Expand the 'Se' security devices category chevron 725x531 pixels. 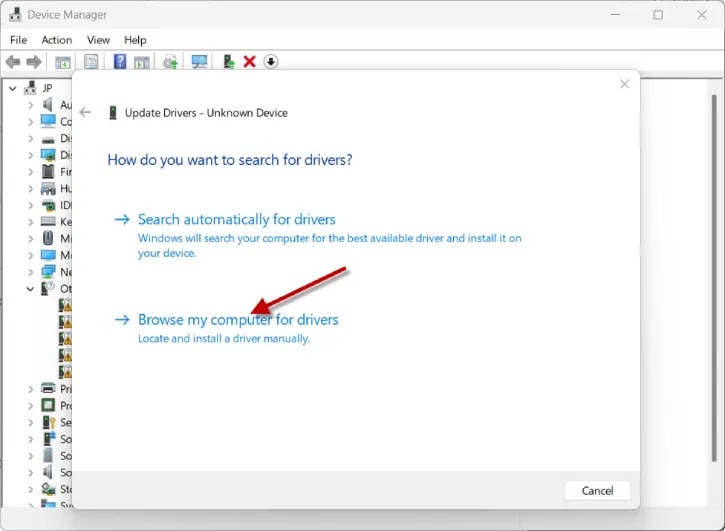pyautogui.click(x=31, y=423)
